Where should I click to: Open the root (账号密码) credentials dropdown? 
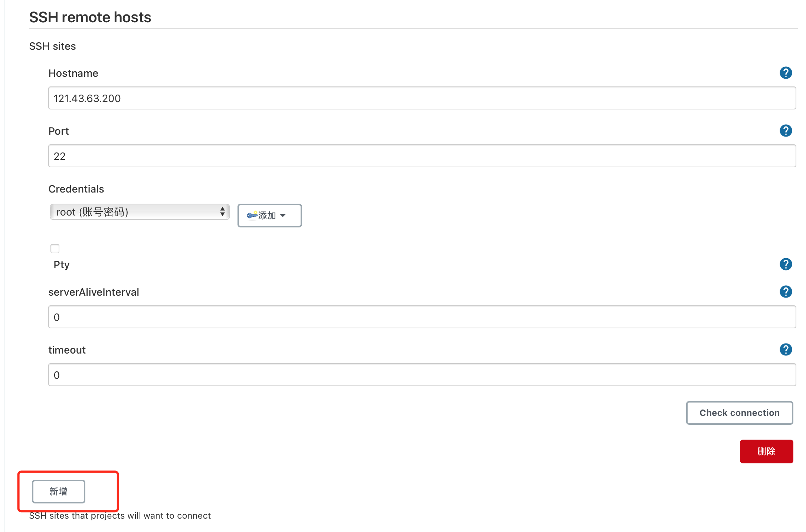click(x=140, y=212)
